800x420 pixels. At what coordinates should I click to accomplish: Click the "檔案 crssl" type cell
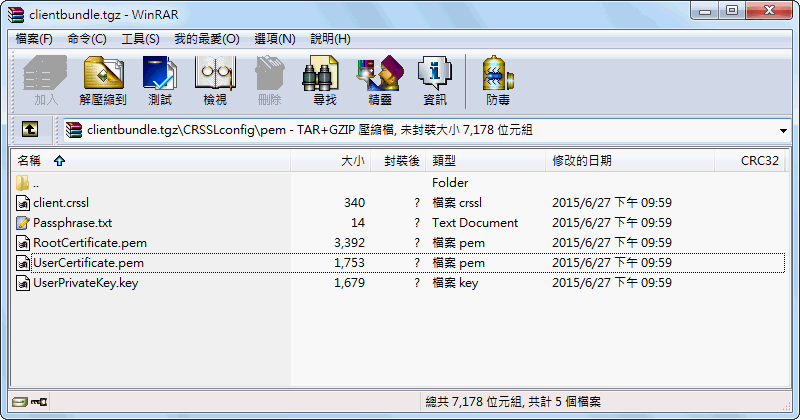tap(457, 203)
